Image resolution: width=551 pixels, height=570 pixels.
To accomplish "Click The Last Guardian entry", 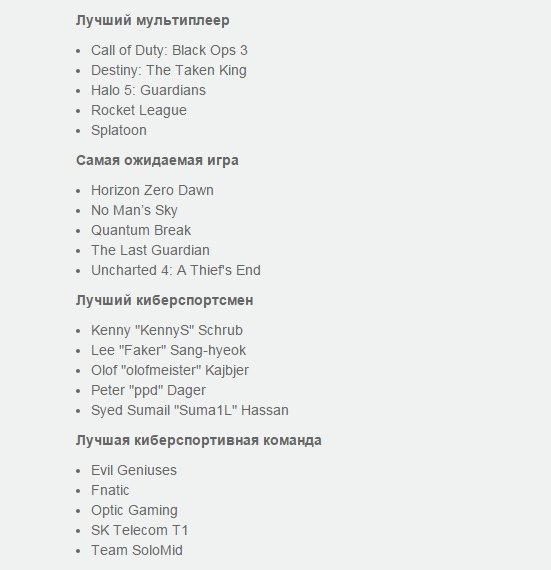I will 150,250.
